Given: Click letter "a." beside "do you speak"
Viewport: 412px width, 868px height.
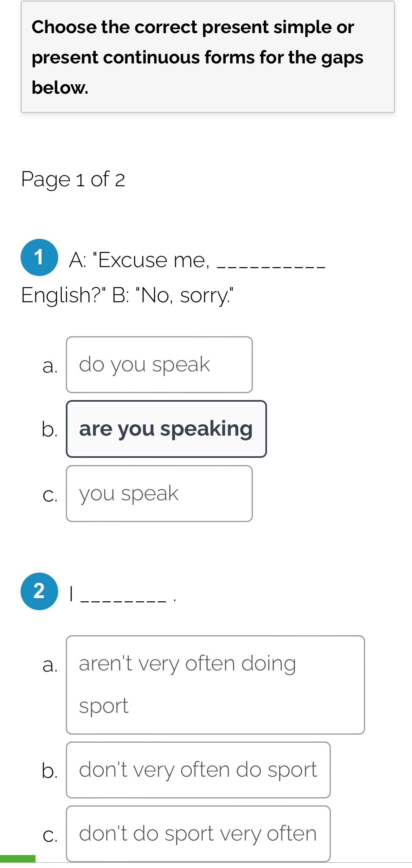Looking at the screenshot, I should tap(50, 366).
